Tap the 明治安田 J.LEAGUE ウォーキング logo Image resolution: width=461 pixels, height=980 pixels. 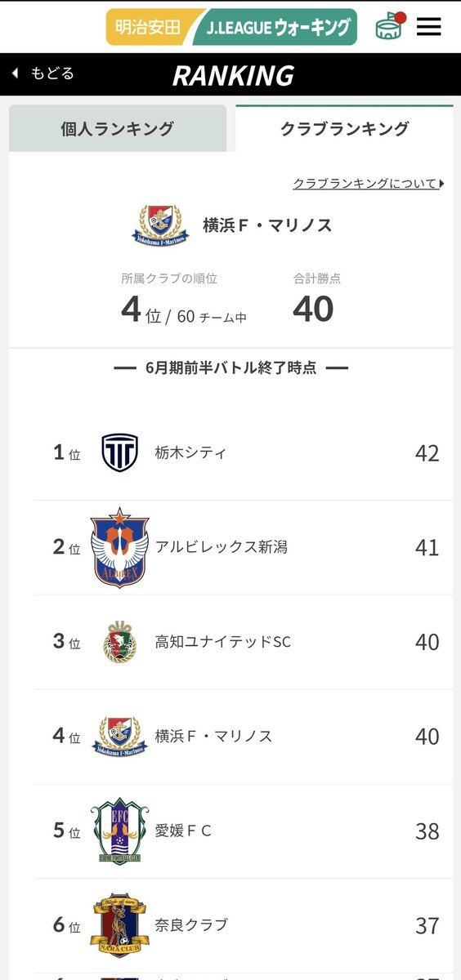point(231,27)
